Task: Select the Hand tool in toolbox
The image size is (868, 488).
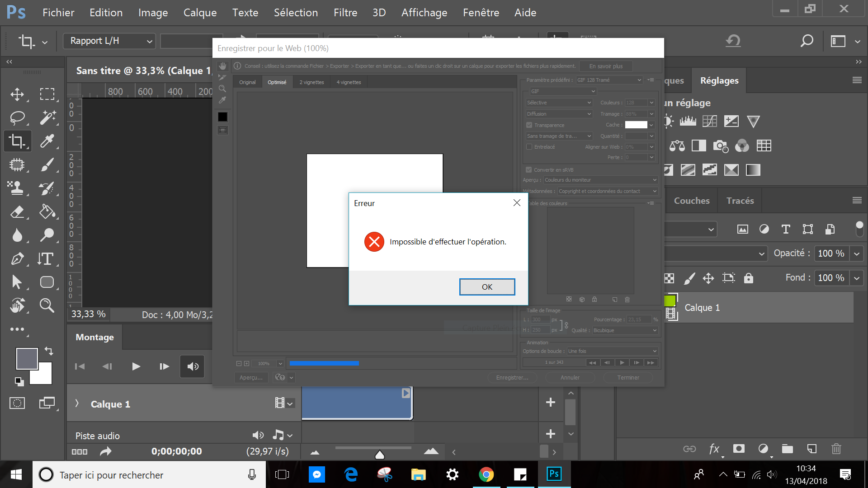Action: pyautogui.click(x=17, y=305)
